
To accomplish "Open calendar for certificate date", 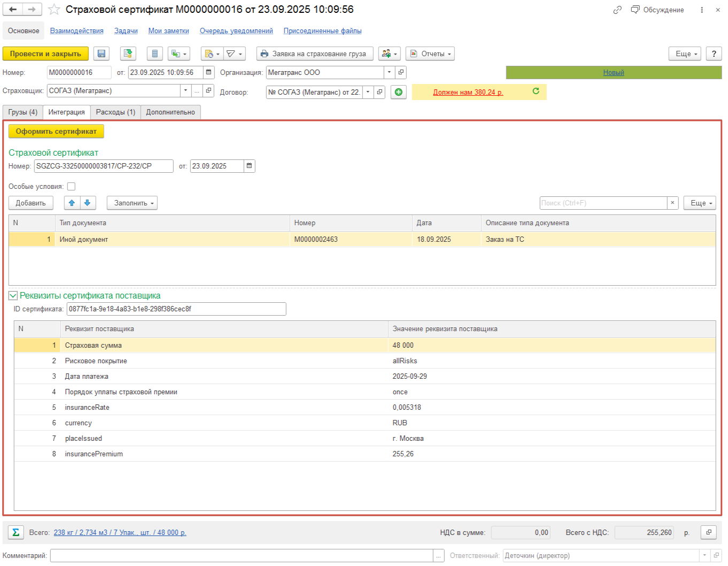I will tap(249, 166).
